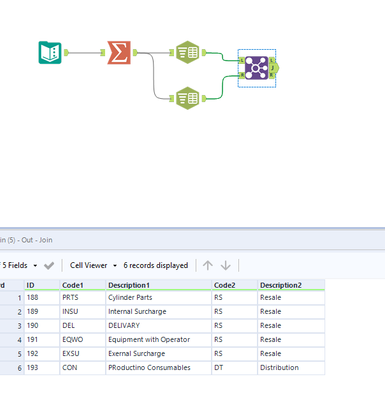The image size is (385, 400).
Task: Select the ID cell '192'
Action: coord(42,353)
